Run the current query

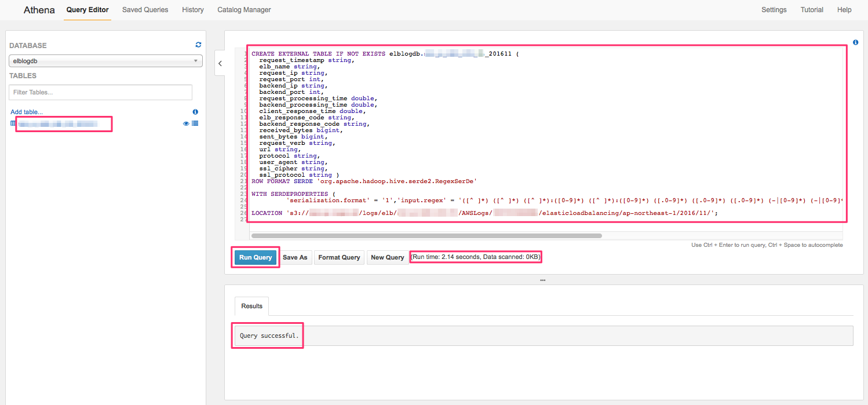click(x=255, y=257)
